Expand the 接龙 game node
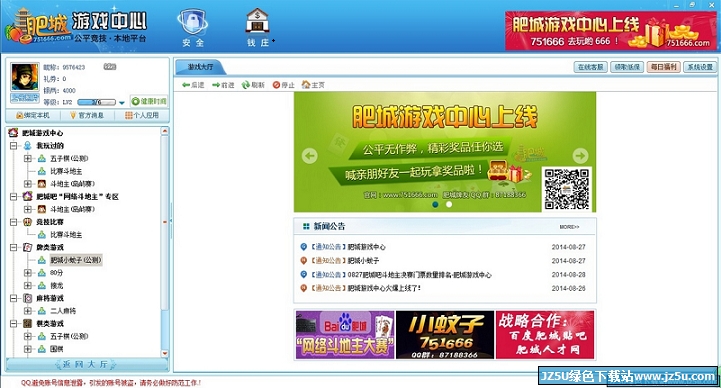 click(x=28, y=285)
